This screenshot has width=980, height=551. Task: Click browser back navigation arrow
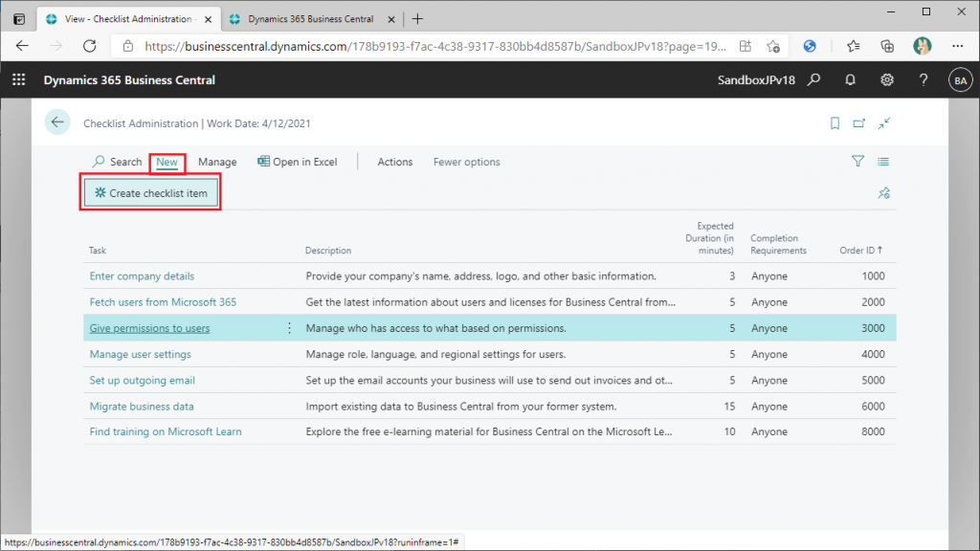tap(23, 46)
